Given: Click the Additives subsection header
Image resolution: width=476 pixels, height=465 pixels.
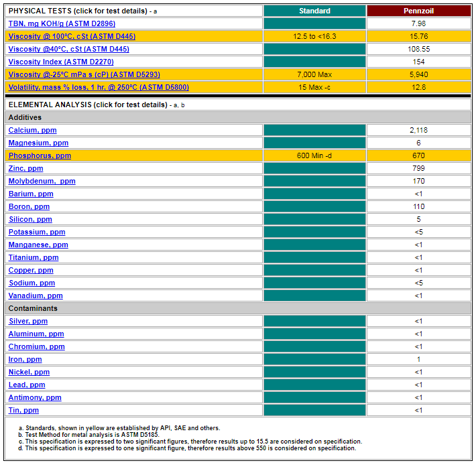Looking at the screenshot, I should pyautogui.click(x=238, y=117).
